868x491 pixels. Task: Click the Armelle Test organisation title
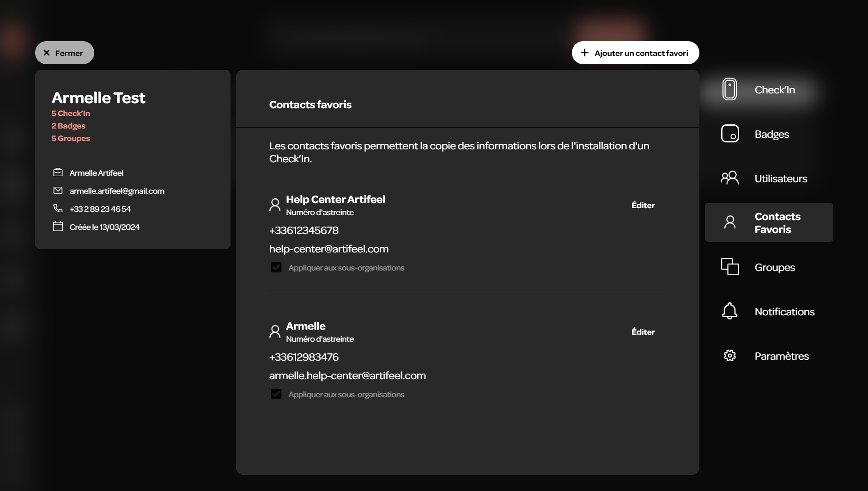point(98,98)
